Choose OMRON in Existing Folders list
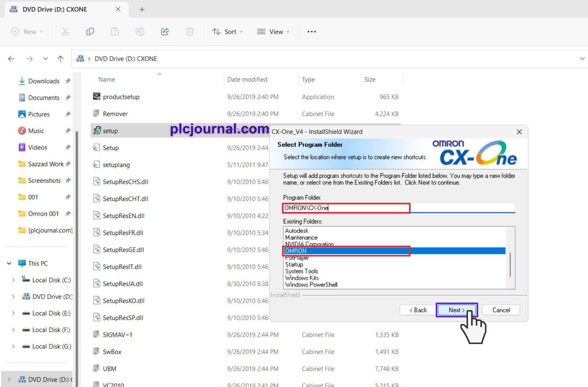 tap(394, 251)
